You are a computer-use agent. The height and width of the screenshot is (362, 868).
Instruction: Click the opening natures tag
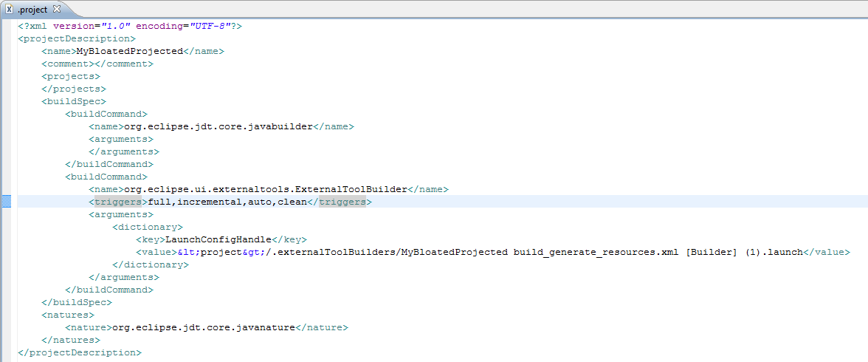68,315
